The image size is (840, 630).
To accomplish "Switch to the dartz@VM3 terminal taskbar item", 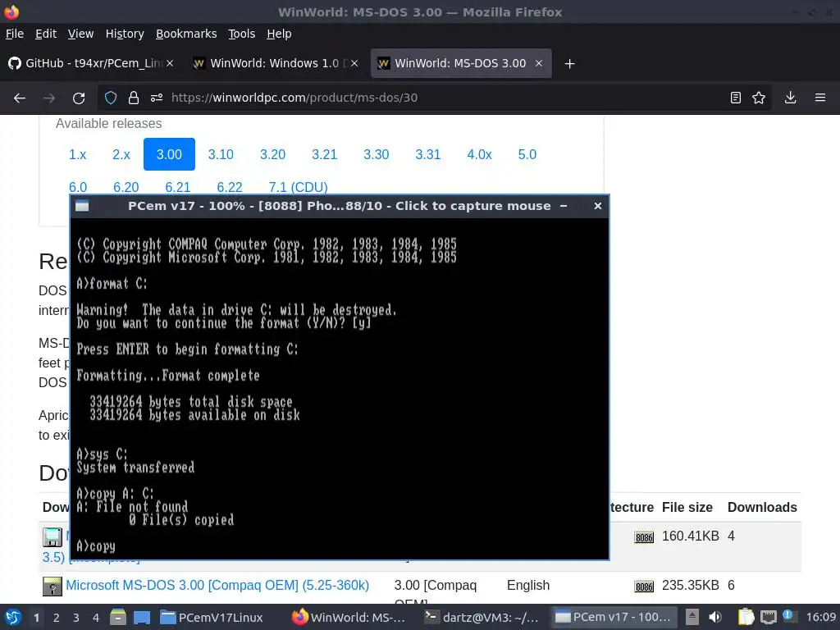I will coord(481,617).
